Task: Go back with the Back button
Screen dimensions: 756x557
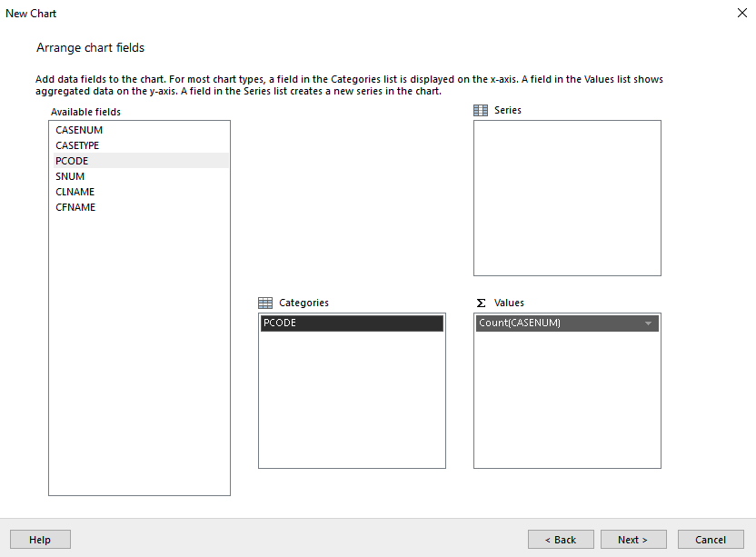Action: [x=561, y=540]
